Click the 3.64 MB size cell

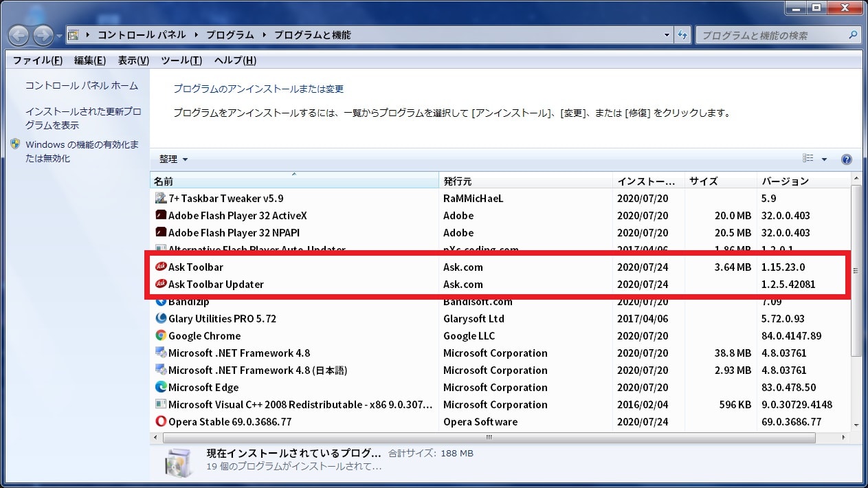click(x=733, y=267)
